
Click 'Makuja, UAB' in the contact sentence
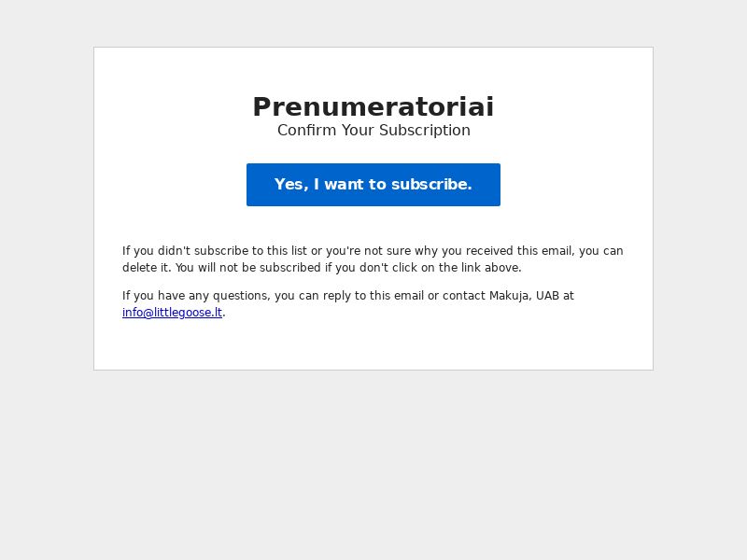[524, 296]
